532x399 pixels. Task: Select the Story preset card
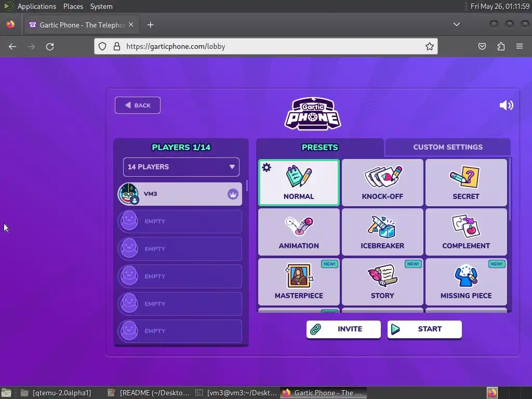pyautogui.click(x=382, y=282)
